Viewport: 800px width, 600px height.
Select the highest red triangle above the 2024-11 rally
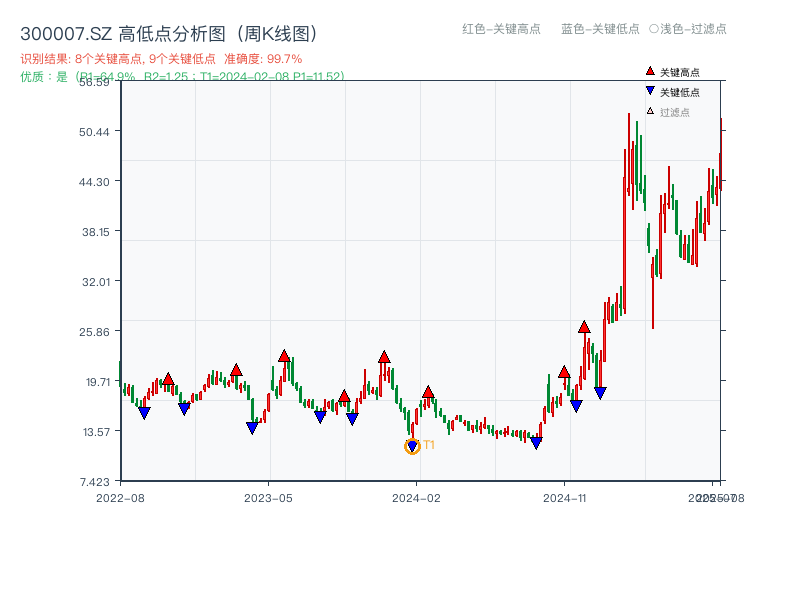584,326
